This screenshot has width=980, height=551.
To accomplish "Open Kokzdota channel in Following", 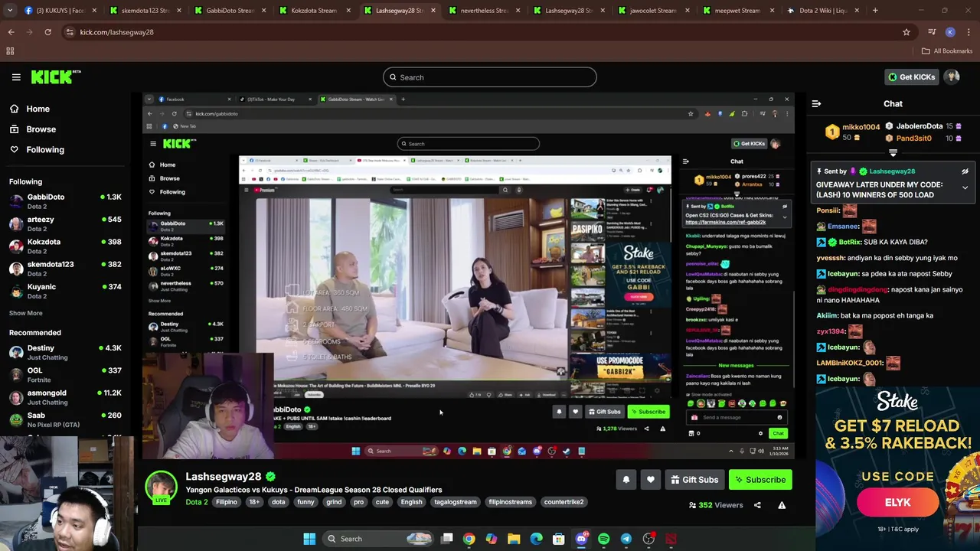I will click(x=65, y=246).
